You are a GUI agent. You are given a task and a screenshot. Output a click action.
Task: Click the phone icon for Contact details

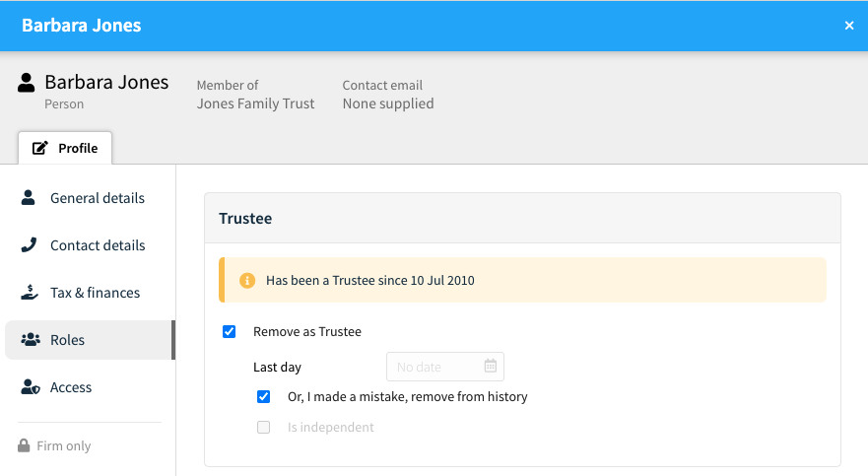pos(29,244)
